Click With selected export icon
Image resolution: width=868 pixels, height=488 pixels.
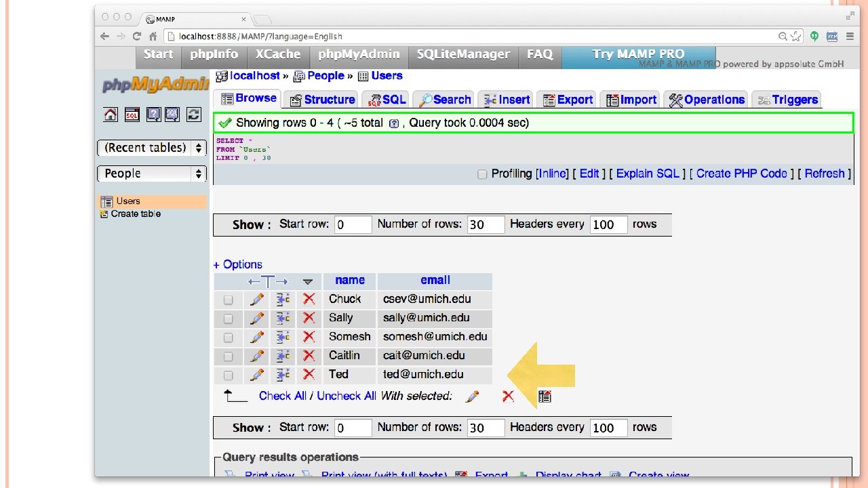[x=545, y=396]
